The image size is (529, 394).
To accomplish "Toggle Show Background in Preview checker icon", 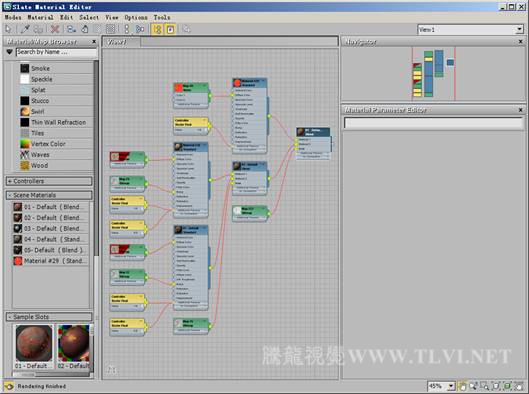I will tap(111, 29).
